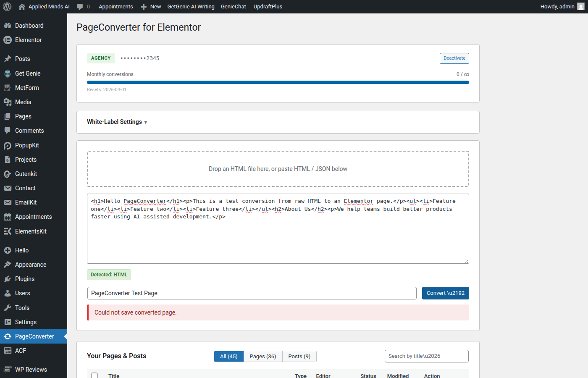
Task: Open the Appearance sidebar link
Action: pos(34,265)
